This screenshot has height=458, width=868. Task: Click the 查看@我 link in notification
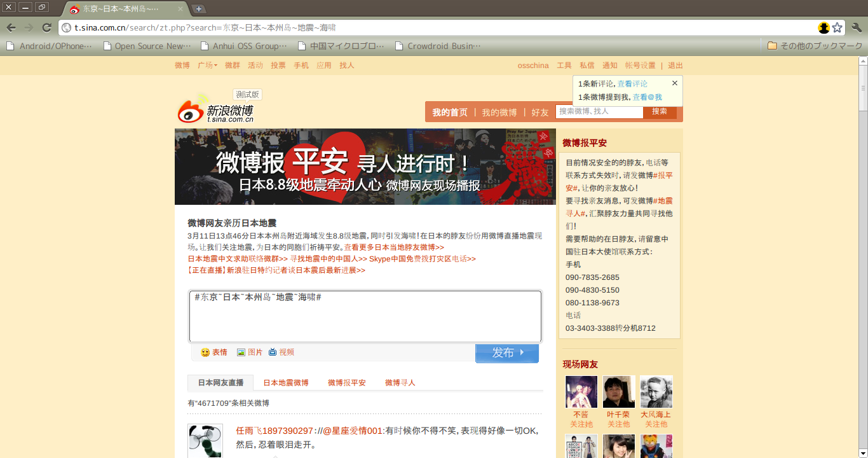(648, 97)
